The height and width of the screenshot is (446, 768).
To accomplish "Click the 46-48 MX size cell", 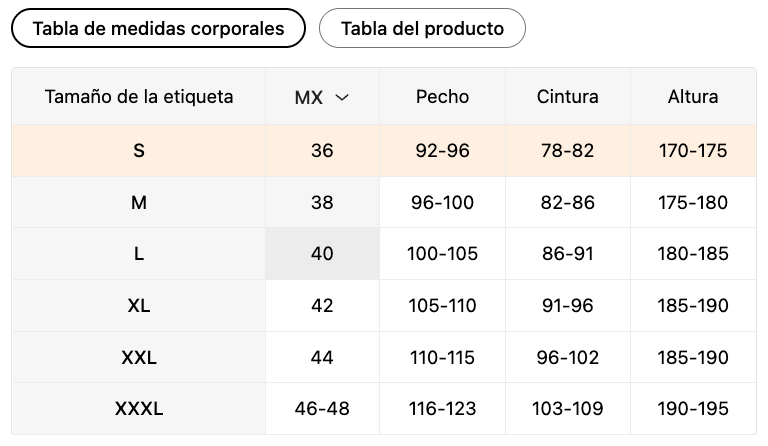I will point(322,408).
